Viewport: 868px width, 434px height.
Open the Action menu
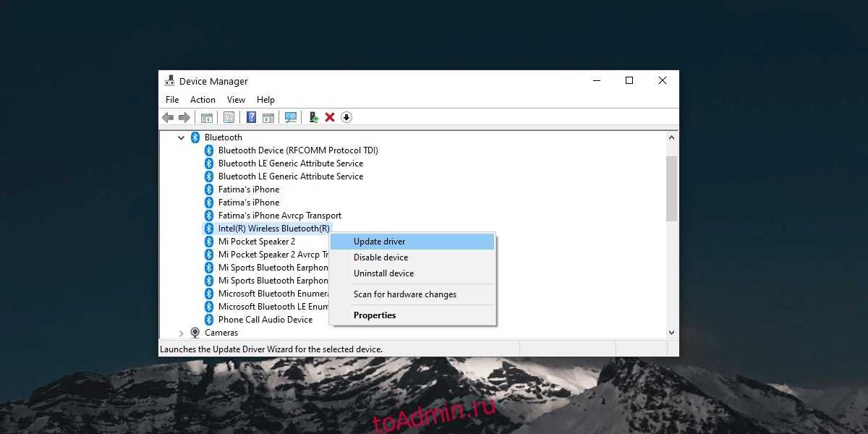[x=203, y=100]
